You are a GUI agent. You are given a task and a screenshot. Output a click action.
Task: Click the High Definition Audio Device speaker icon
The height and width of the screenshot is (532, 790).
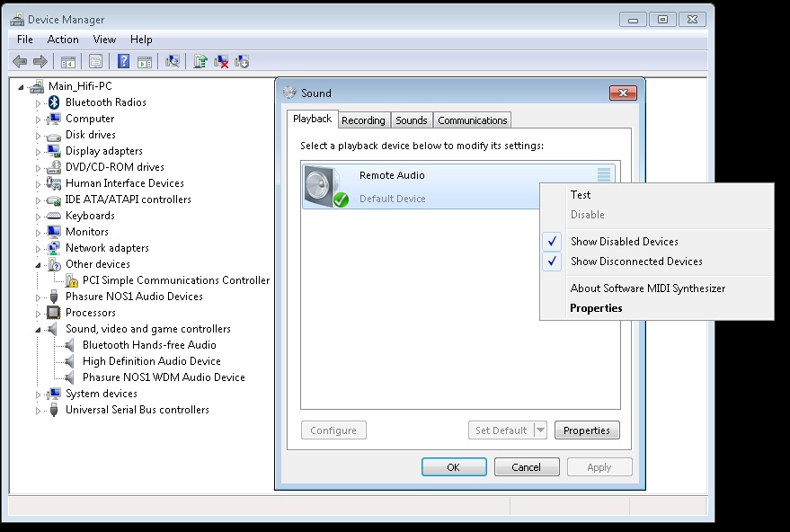(70, 361)
